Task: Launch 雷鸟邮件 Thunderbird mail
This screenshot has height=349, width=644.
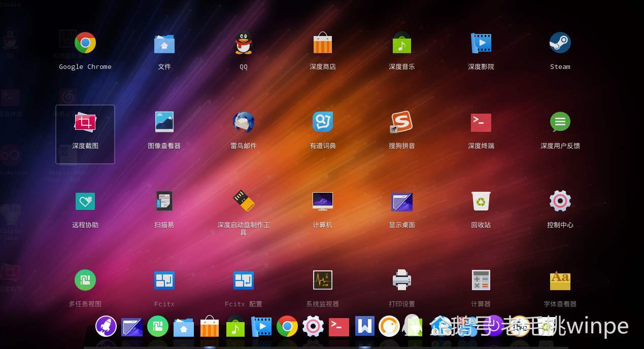Action: (x=244, y=122)
